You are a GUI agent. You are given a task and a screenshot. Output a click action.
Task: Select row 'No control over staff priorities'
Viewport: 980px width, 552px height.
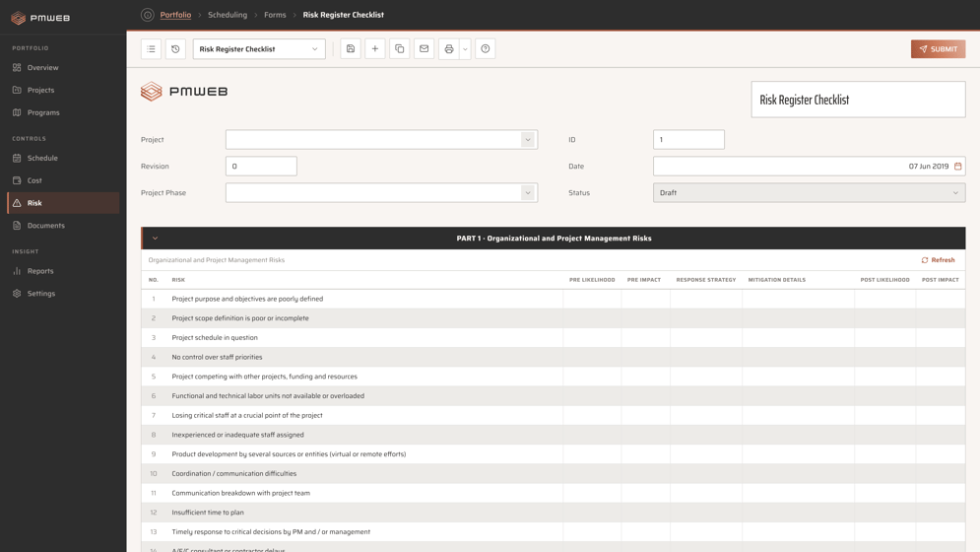554,358
